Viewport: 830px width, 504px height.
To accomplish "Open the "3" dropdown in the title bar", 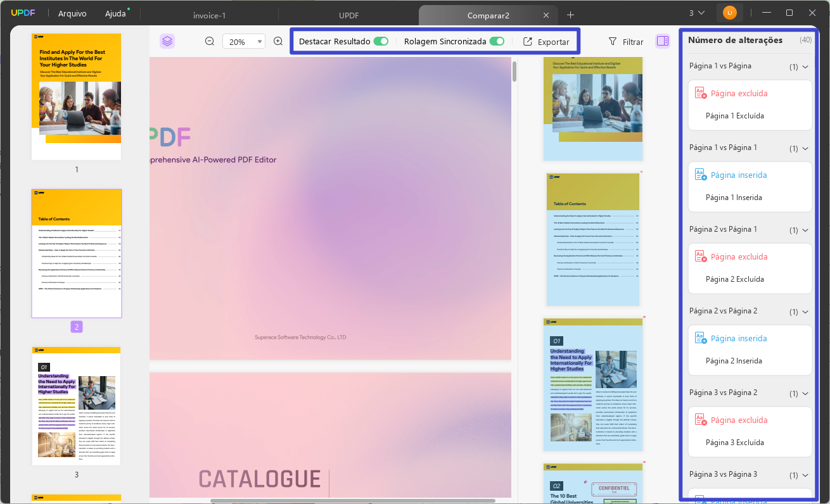I will pos(697,12).
